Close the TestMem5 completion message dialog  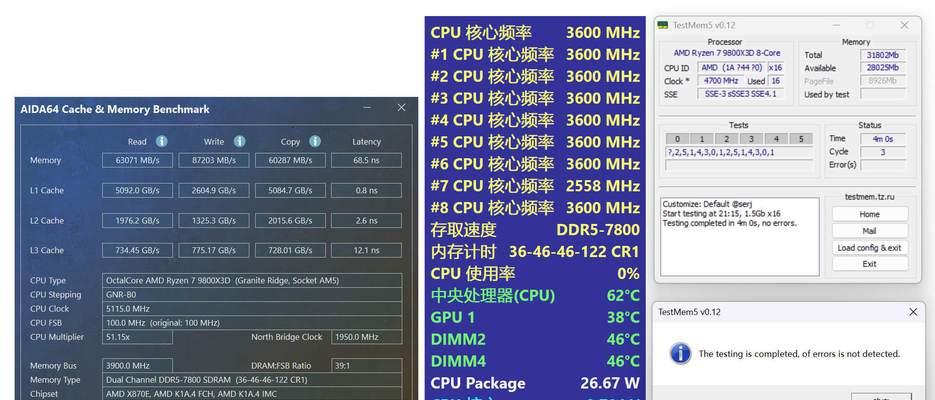[x=913, y=312]
